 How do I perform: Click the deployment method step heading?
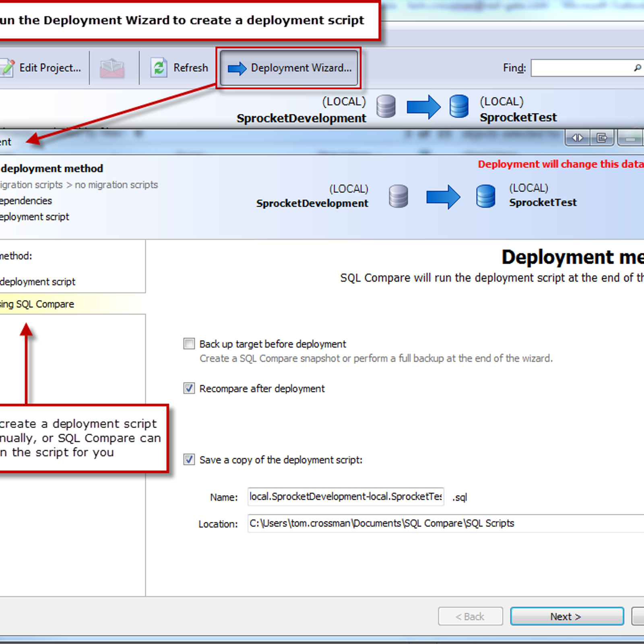[52, 168]
